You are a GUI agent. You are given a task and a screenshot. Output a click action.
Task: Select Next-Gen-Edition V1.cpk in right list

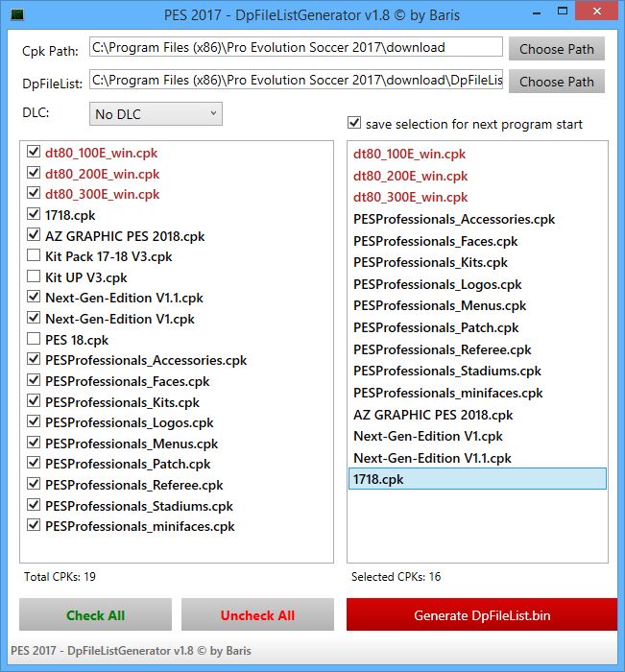tap(477, 436)
